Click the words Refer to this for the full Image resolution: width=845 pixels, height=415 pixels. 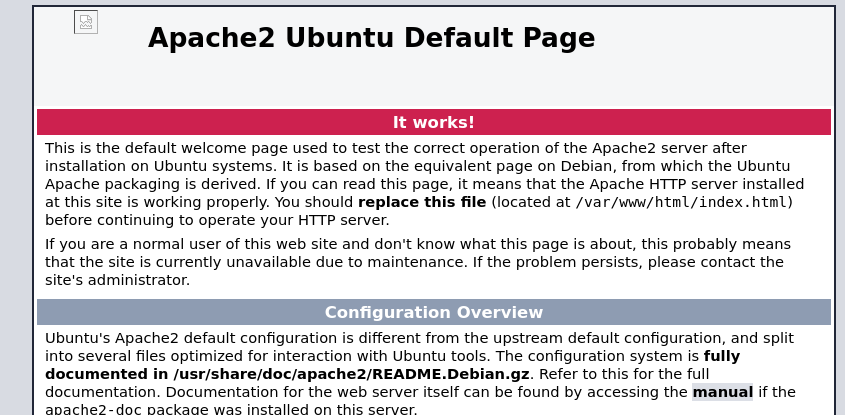(624, 374)
